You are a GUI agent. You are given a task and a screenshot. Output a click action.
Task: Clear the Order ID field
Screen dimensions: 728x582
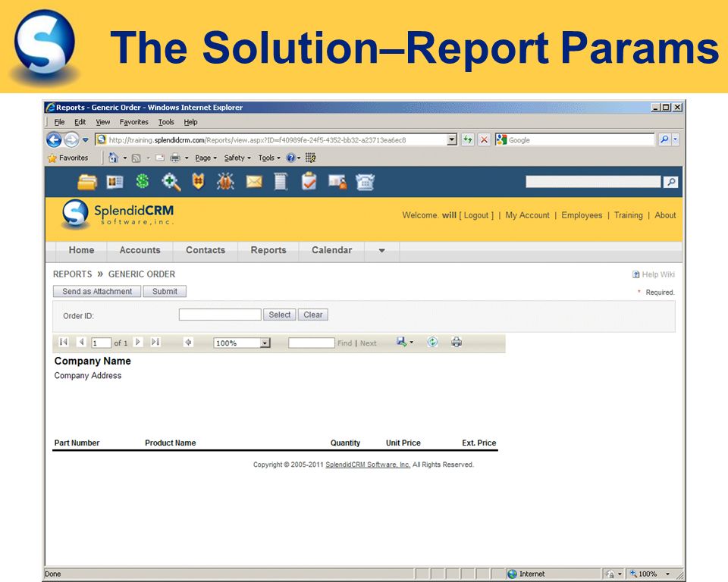pos(313,314)
